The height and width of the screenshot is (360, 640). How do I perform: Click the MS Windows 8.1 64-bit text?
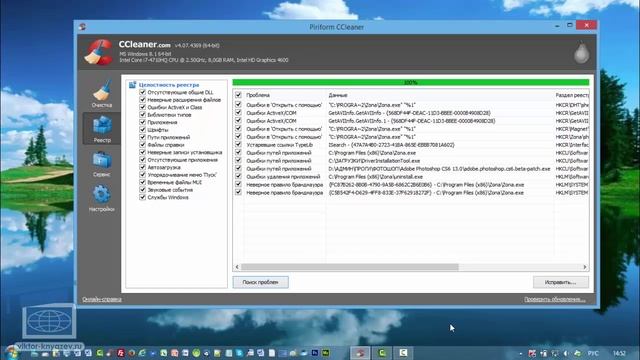point(145,54)
